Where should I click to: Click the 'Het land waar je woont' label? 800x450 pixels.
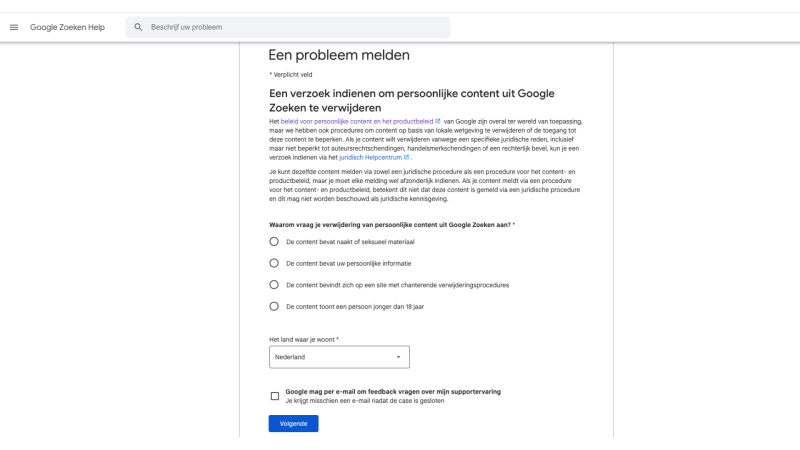point(303,339)
